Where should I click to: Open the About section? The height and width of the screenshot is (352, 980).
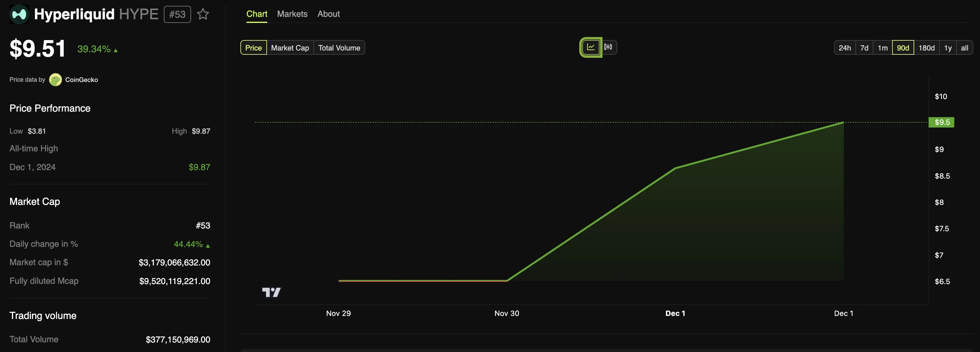pos(328,13)
